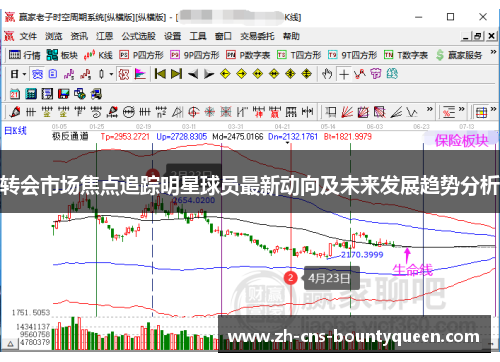The image size is (500, 362).
Task: Click the Bt=1821.9979 value
Action: [348, 137]
